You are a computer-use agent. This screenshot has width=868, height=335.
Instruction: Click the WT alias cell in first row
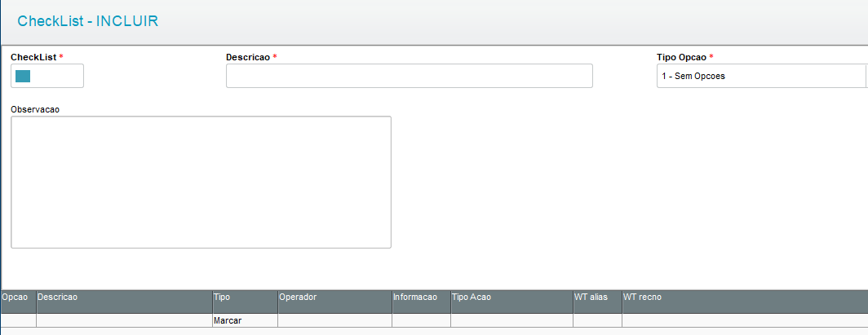597,320
